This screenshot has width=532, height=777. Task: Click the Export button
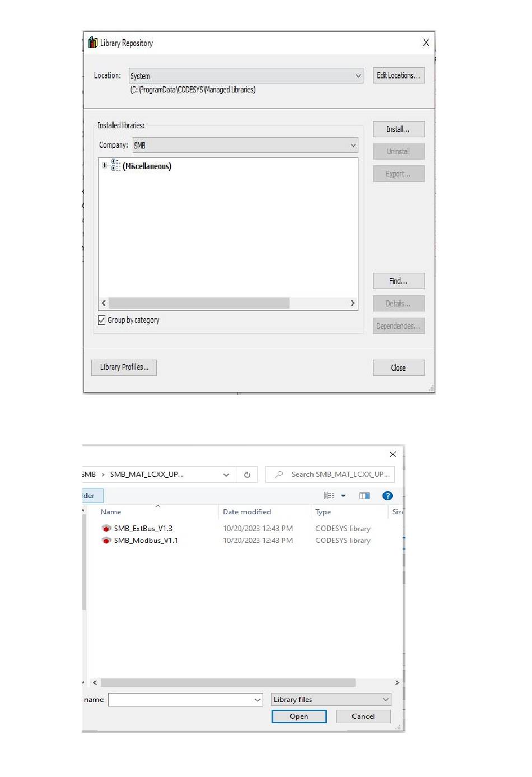point(399,174)
